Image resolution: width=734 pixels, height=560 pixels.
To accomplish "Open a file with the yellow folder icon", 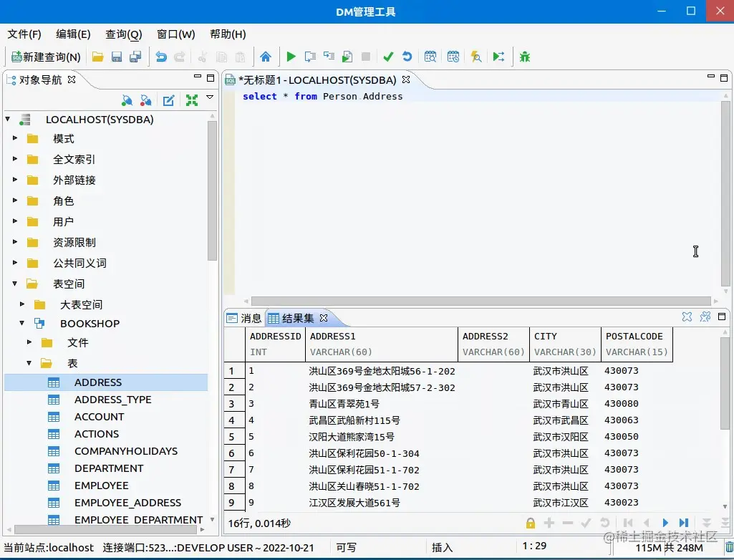I will tap(98, 57).
